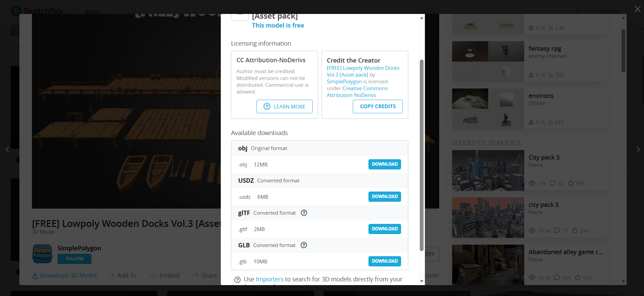Click the dialog scrollbar down arrow
This screenshot has height=296, width=644.
point(422,281)
